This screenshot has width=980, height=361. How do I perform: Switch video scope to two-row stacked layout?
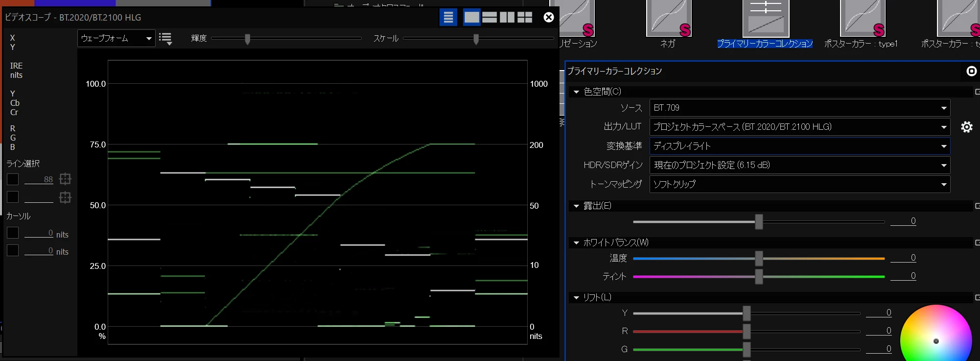(490, 18)
